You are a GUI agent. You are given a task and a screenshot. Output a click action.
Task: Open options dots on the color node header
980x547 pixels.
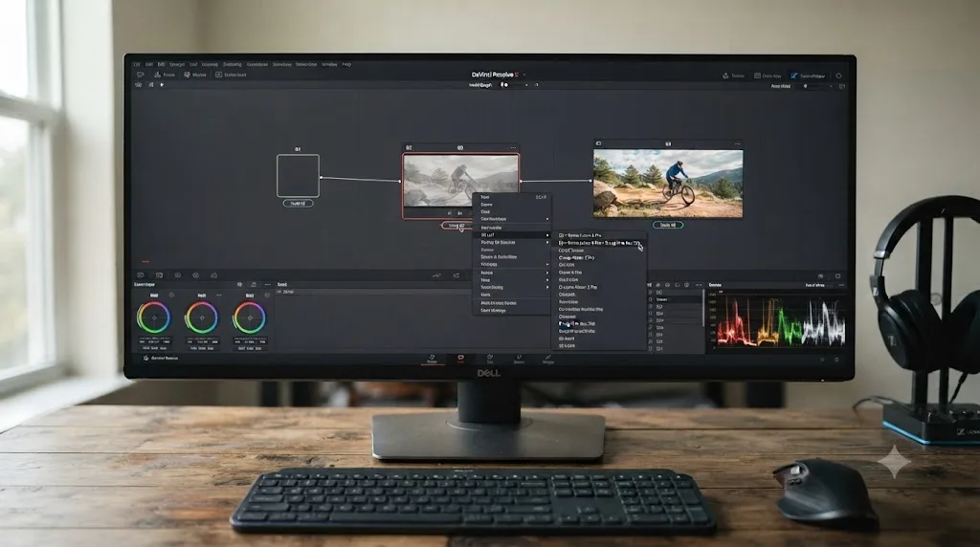(x=738, y=143)
